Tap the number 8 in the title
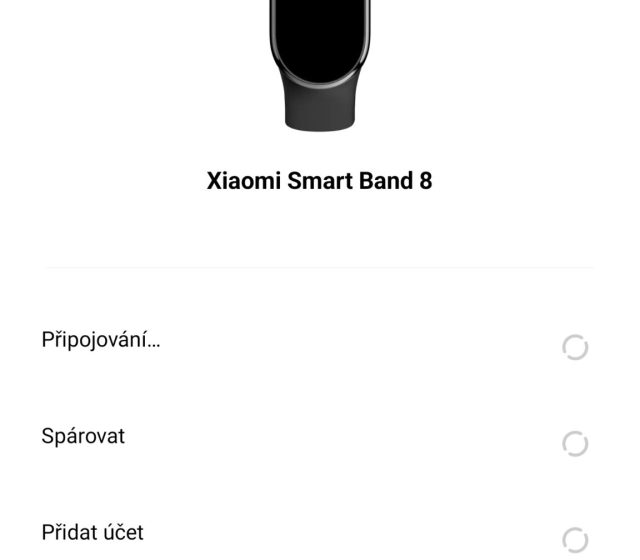 pos(425,181)
